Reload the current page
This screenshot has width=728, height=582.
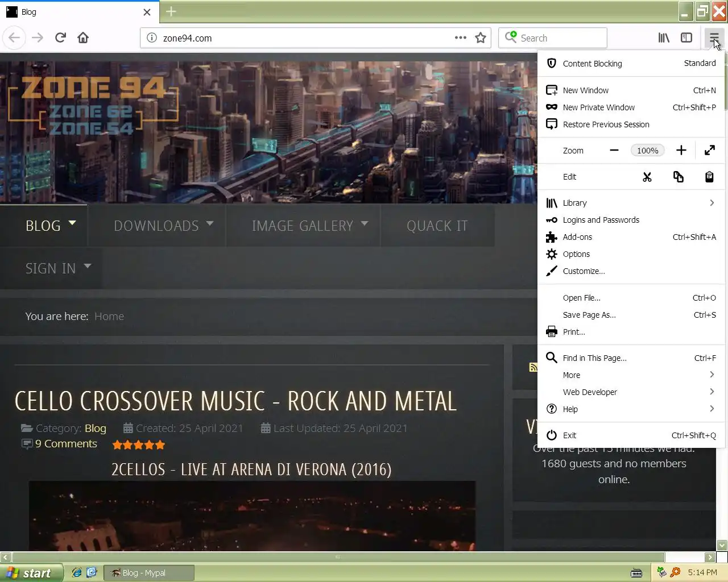pyautogui.click(x=60, y=38)
